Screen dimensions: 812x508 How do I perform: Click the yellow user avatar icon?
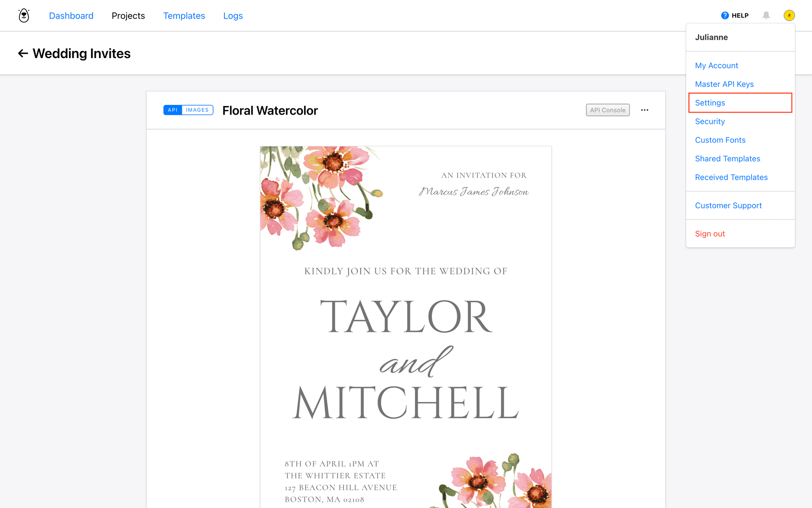(x=789, y=15)
